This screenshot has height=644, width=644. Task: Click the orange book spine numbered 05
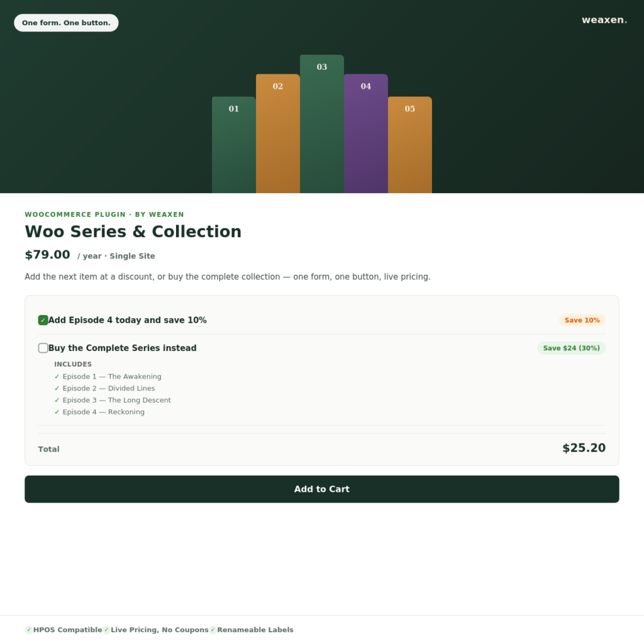tap(409, 145)
